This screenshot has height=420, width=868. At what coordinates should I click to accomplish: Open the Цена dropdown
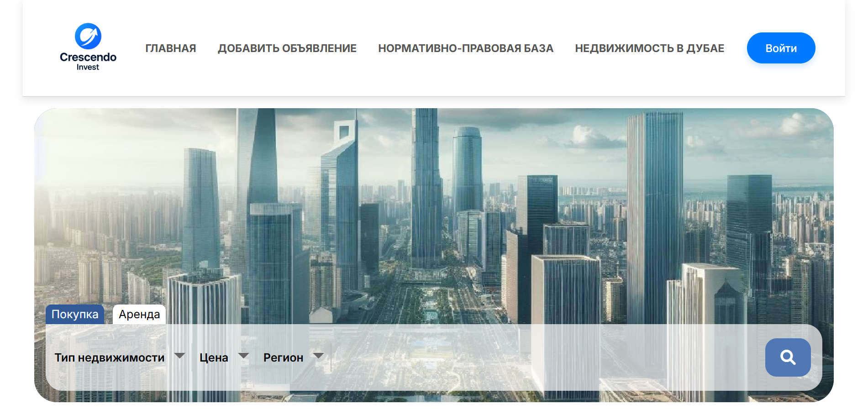pyautogui.click(x=214, y=357)
